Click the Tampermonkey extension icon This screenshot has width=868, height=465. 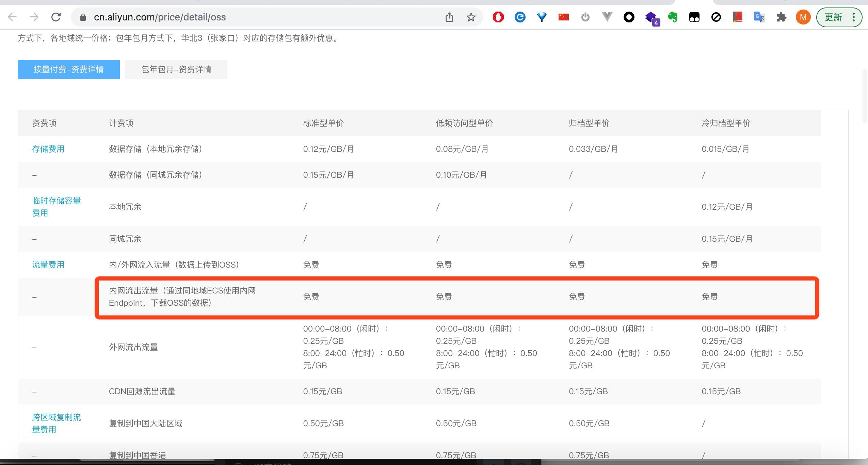click(x=694, y=17)
